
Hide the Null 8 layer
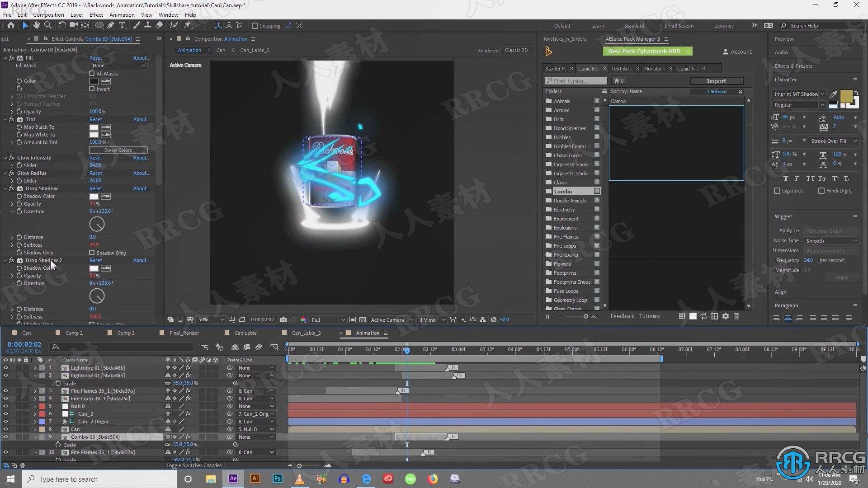[5, 406]
